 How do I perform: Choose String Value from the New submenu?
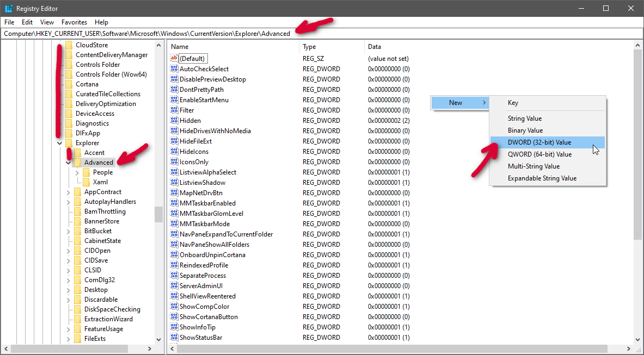pyautogui.click(x=548, y=119)
